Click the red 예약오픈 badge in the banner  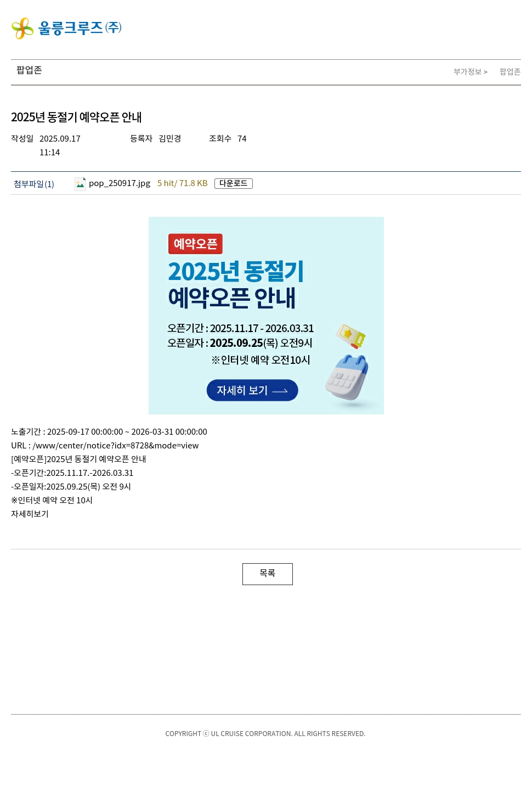click(x=195, y=244)
